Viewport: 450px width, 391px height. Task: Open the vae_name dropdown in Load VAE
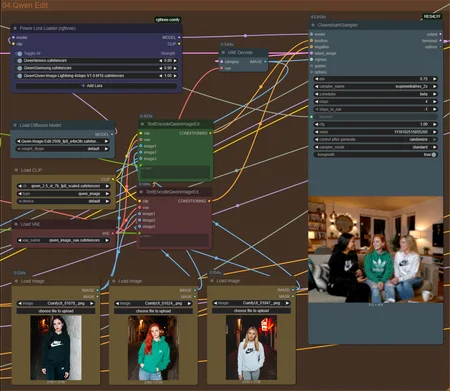click(x=64, y=240)
